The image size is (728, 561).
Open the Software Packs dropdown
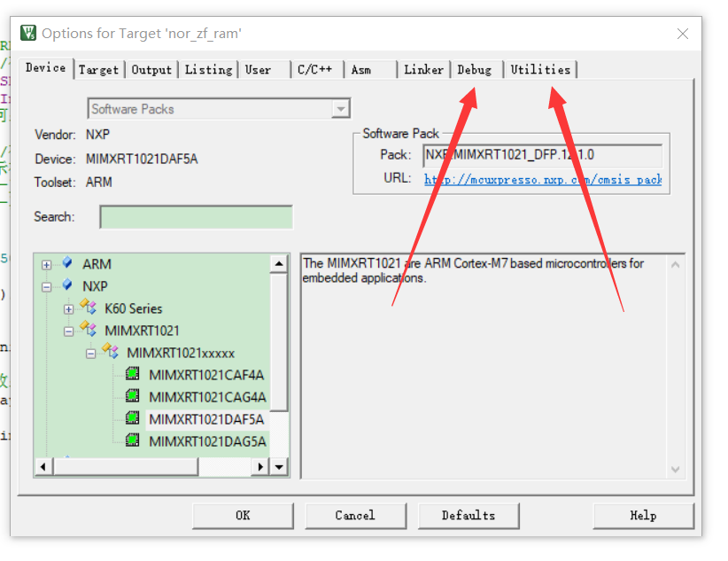(x=340, y=108)
